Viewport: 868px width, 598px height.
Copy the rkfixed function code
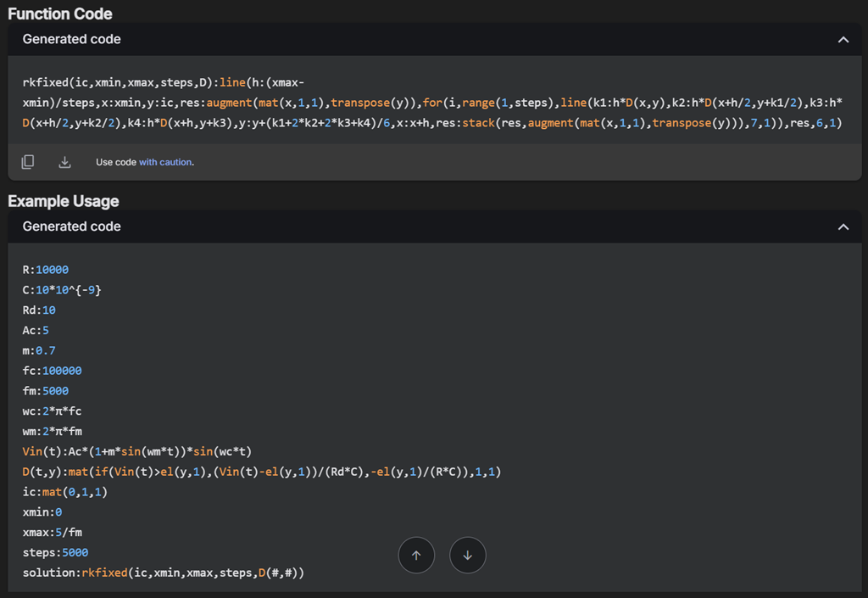pyautogui.click(x=28, y=162)
